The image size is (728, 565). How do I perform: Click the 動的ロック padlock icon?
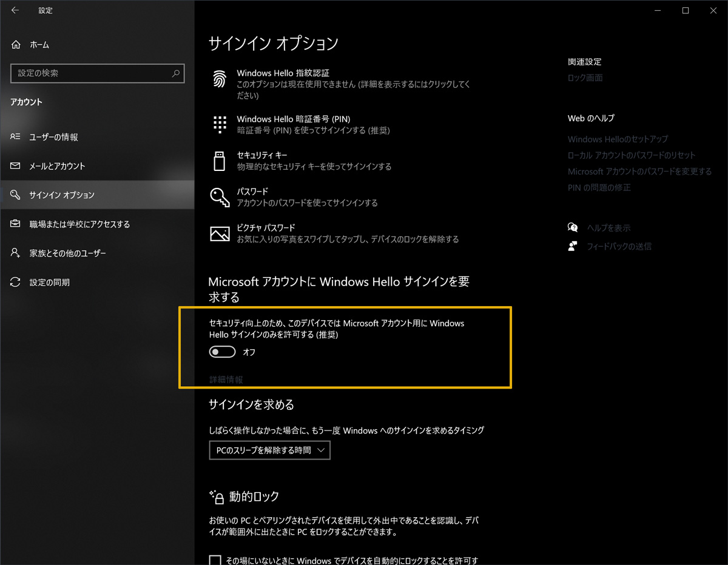(217, 496)
